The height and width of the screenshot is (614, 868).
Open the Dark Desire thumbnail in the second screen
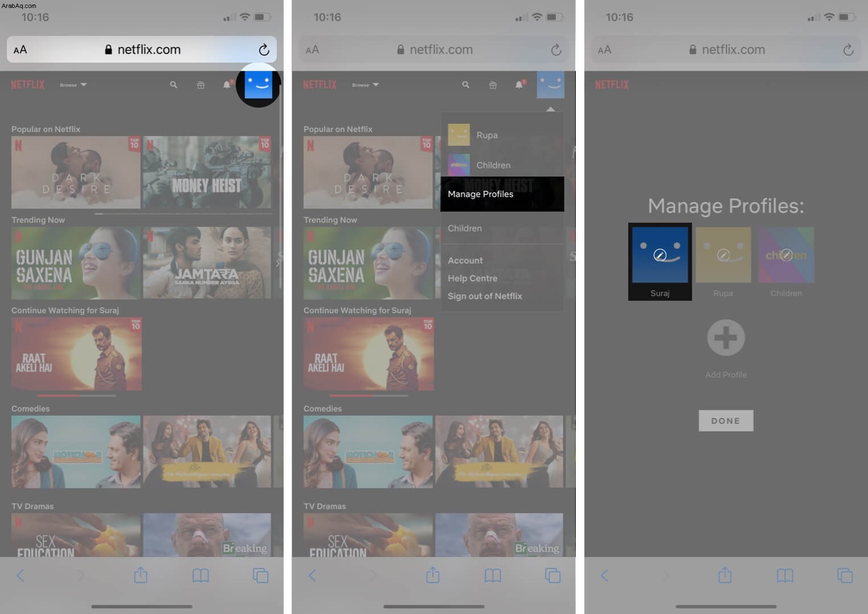[x=368, y=172]
